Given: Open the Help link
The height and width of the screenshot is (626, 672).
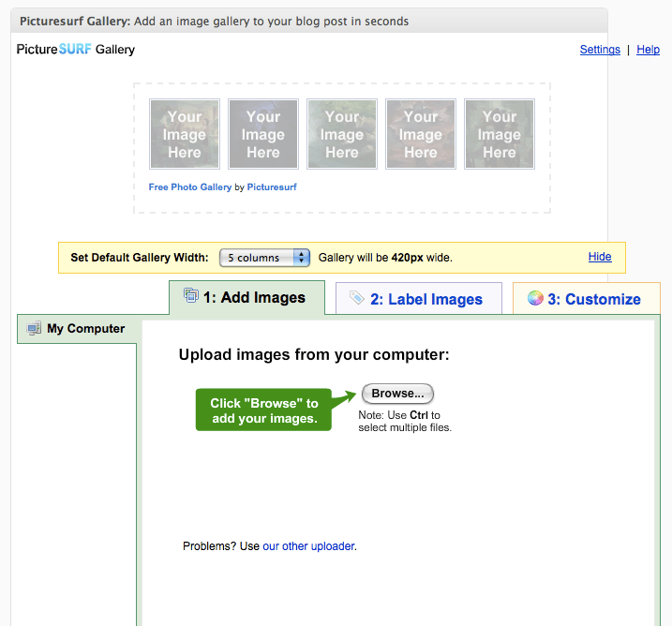Looking at the screenshot, I should coord(649,50).
